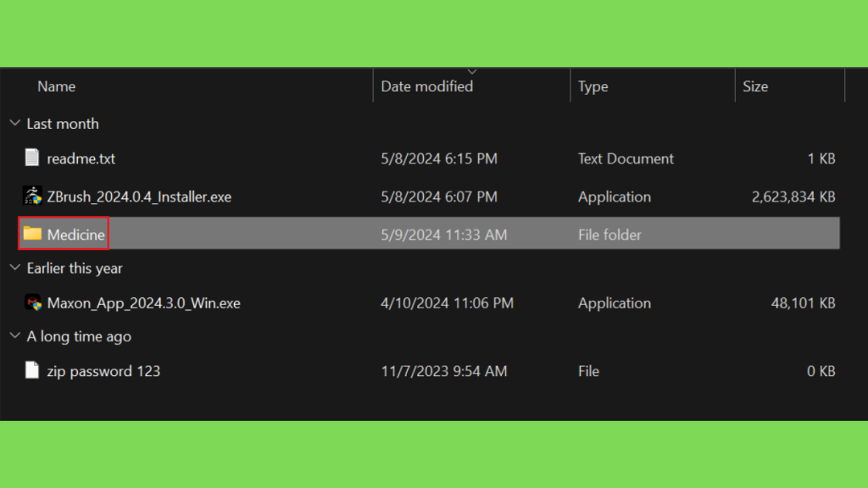Image resolution: width=868 pixels, height=488 pixels.
Task: Select the Maxon_App_2024.3.0_Win.exe file name
Action: point(143,303)
